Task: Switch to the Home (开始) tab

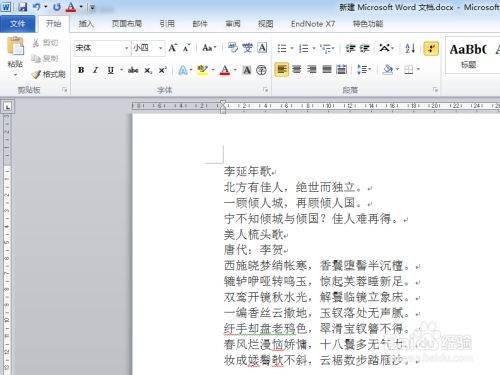Action: tap(53, 24)
